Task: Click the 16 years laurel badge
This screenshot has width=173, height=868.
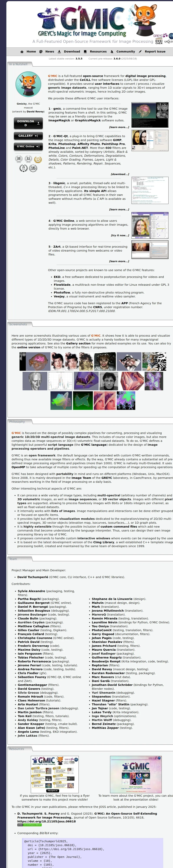Action: pos(33,168)
